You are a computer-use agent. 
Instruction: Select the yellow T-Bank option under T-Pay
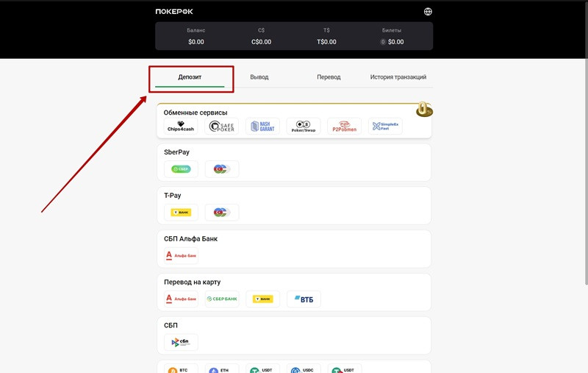pyautogui.click(x=181, y=213)
